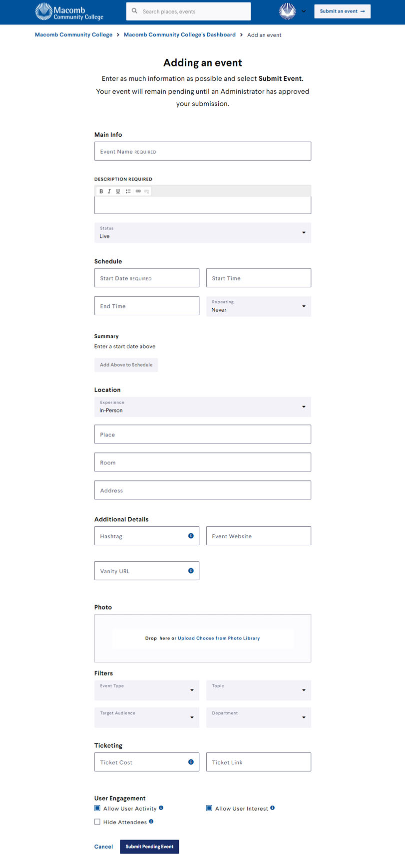This screenshot has height=868, width=405.
Task: Apply bold formatting in description editor
Action: 101,191
